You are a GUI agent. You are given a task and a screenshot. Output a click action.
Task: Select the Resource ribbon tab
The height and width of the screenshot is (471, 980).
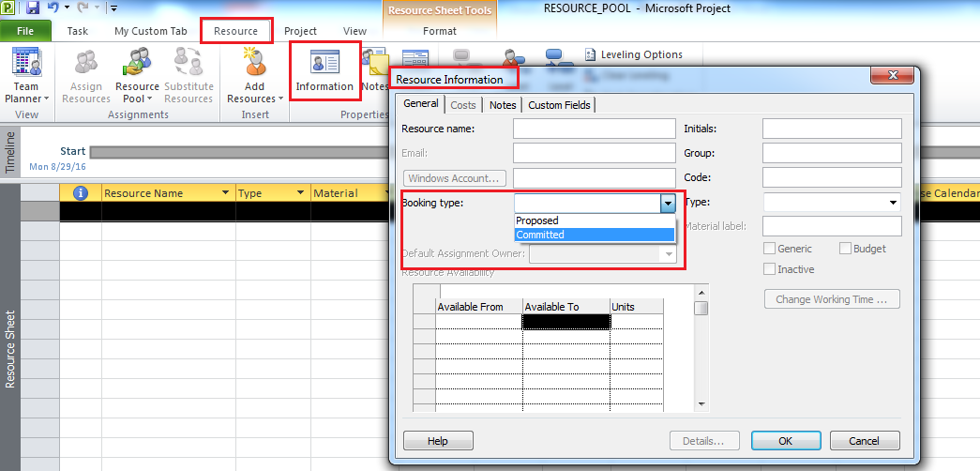[x=235, y=31]
